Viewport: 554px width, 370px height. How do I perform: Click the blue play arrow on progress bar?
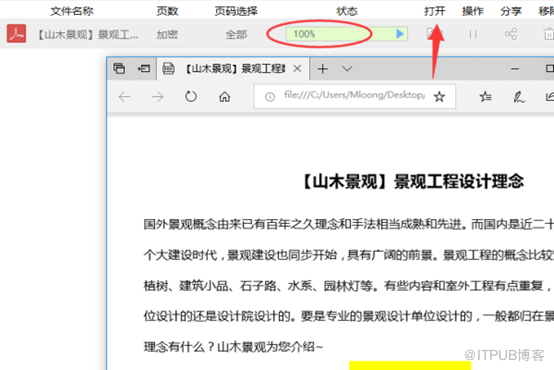[400, 34]
